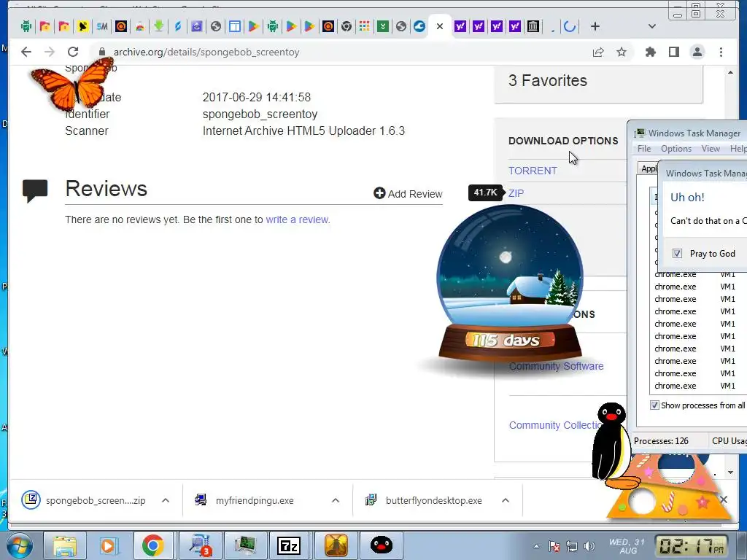The image size is (747, 560).
Task: Go forward using the forward arrow
Action: 50,52
